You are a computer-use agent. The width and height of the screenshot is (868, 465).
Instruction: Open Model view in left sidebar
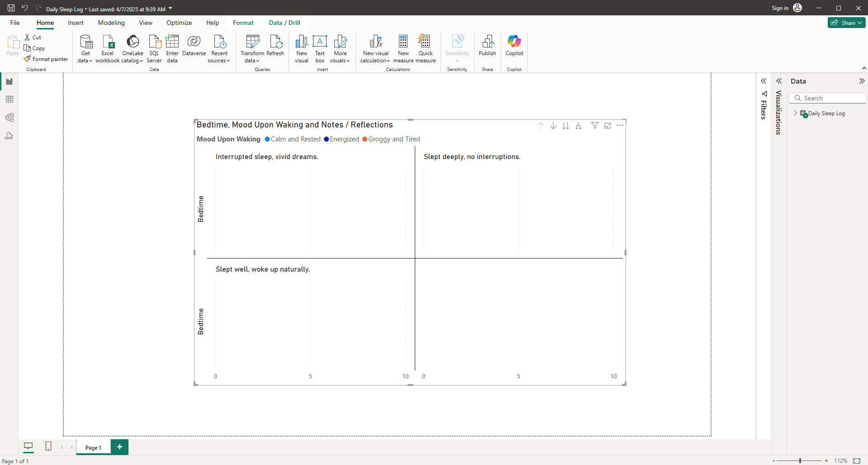[9, 117]
